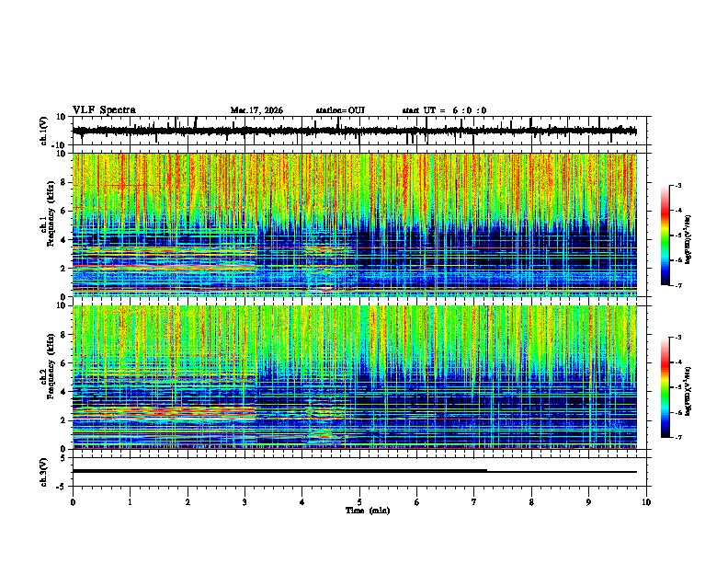Click the ch.3(V) flat trace line
Viewport: 728px width, 563px height.
[355, 471]
